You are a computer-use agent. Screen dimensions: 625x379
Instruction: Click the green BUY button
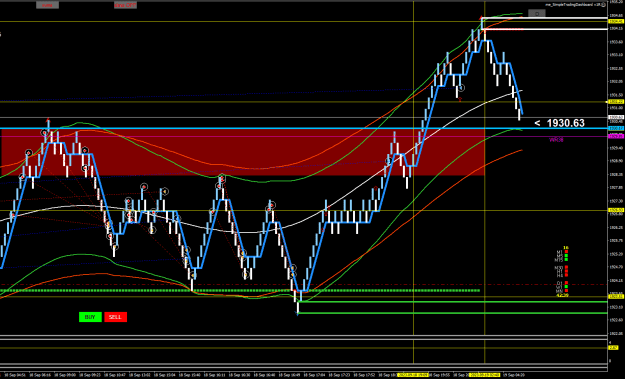(90, 317)
